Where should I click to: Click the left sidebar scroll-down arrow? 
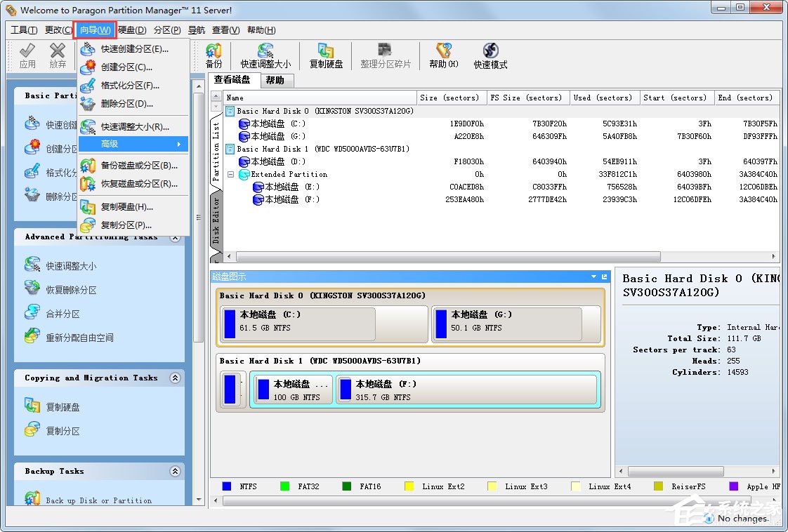199,500
